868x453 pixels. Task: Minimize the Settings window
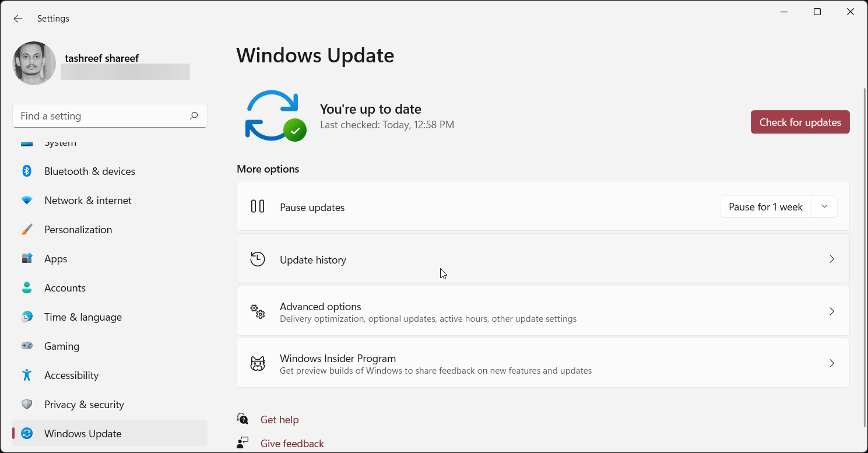pyautogui.click(x=784, y=12)
